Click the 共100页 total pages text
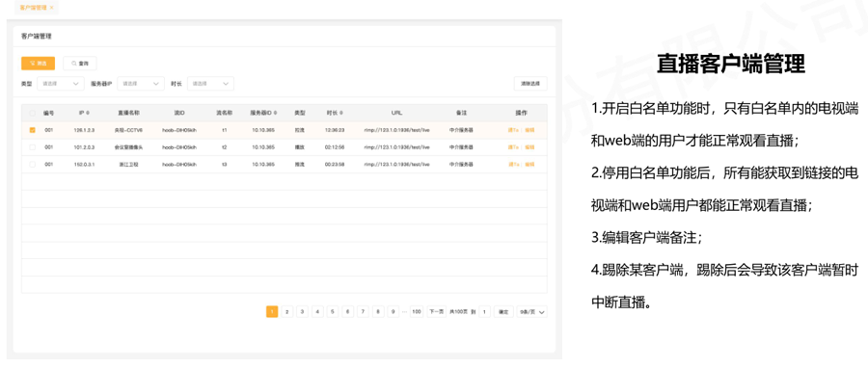This screenshot has height=368, width=868. click(458, 311)
